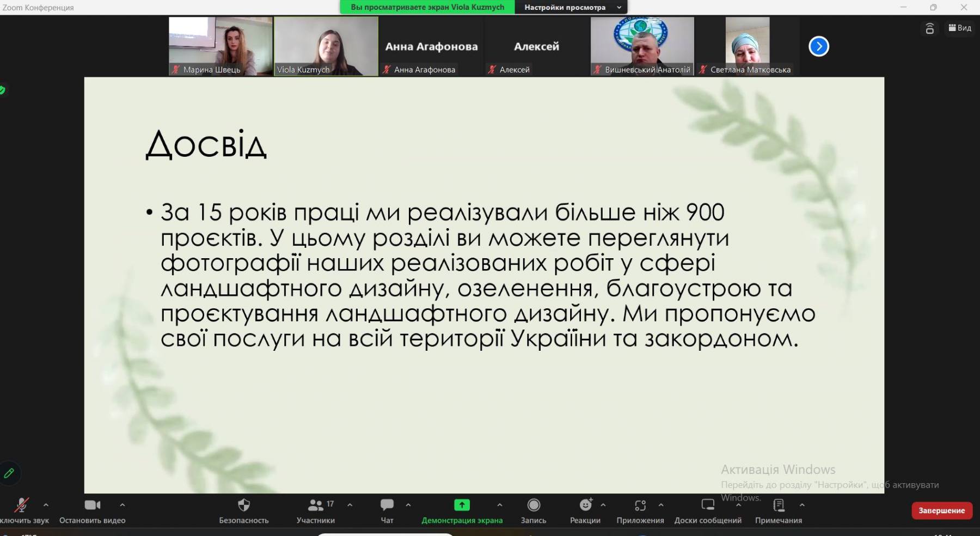Expand screen share options arrow
Viewport: 980px width, 536px height.
pyautogui.click(x=500, y=505)
